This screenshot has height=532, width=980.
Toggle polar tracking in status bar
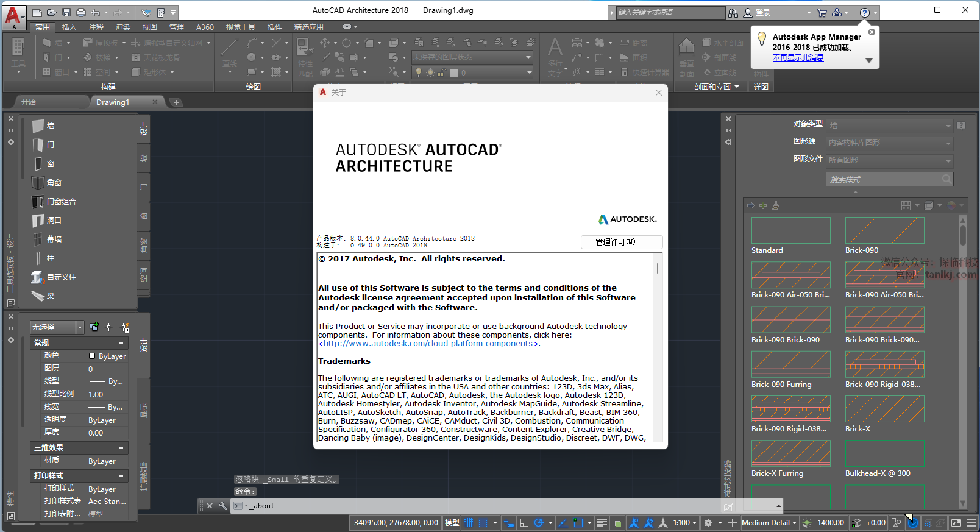point(539,523)
